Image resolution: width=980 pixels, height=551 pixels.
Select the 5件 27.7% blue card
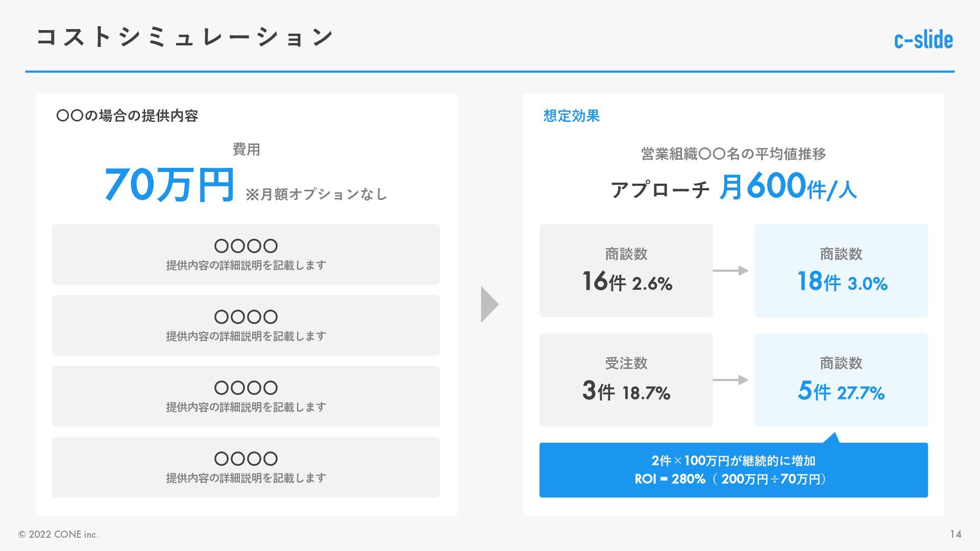pyautogui.click(x=841, y=380)
